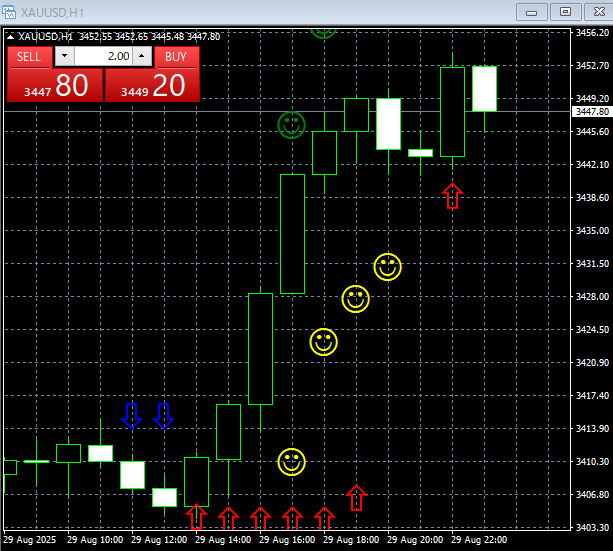This screenshot has width=613, height=551.
Task: Collapse the one-click trading panel with the triangle
Action: (x=11, y=37)
